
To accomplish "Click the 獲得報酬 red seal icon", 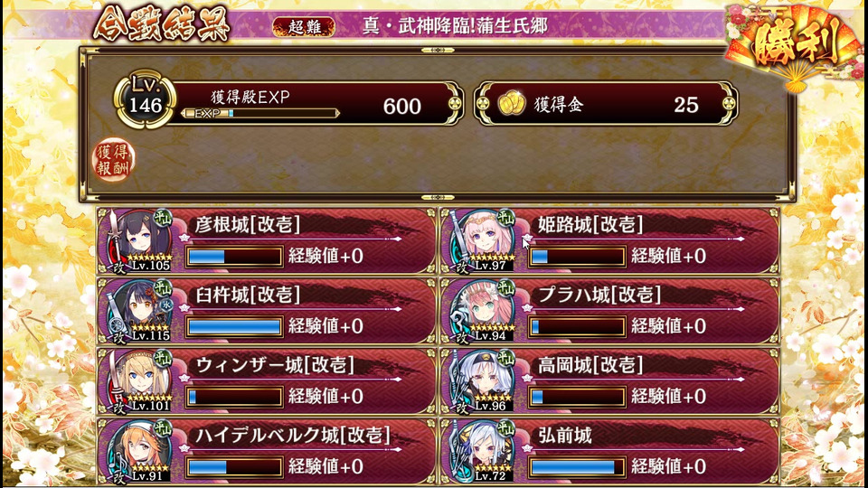I will (x=114, y=160).
